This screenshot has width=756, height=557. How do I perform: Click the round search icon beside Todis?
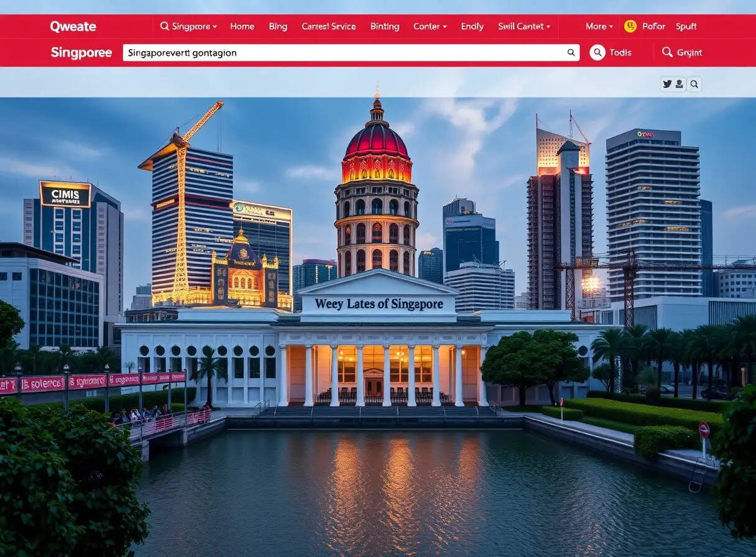597,52
